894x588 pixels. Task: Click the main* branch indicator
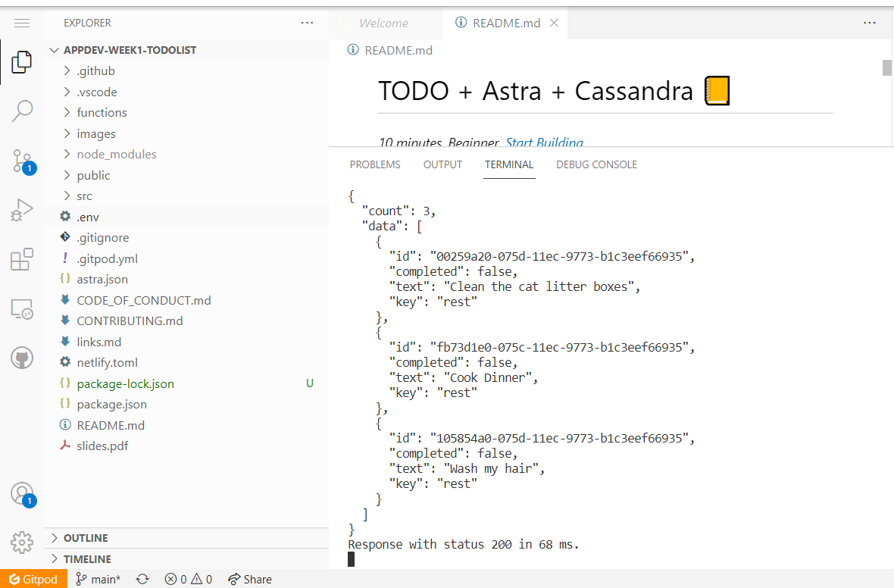[x=98, y=579]
